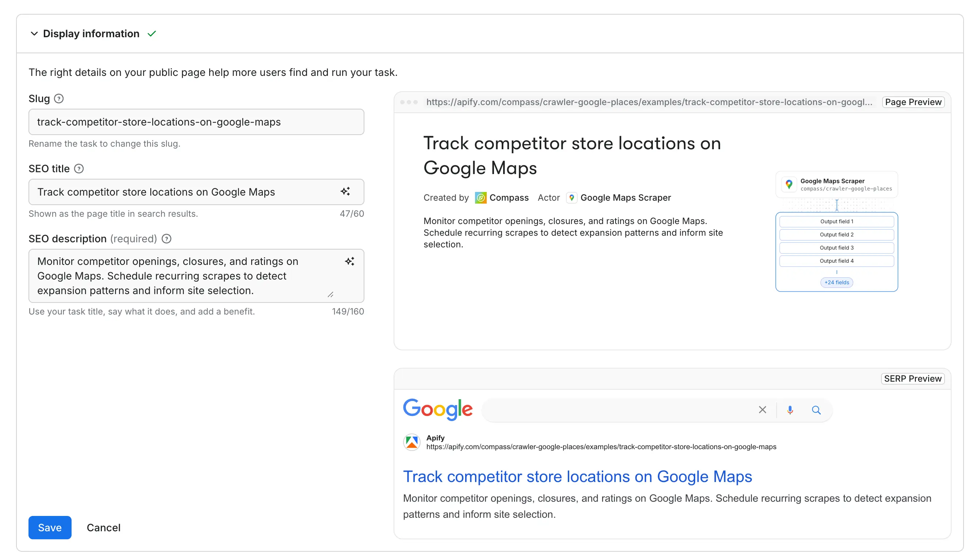The width and height of the screenshot is (980, 559).
Task: Click the SEO description text area
Action: 196,275
